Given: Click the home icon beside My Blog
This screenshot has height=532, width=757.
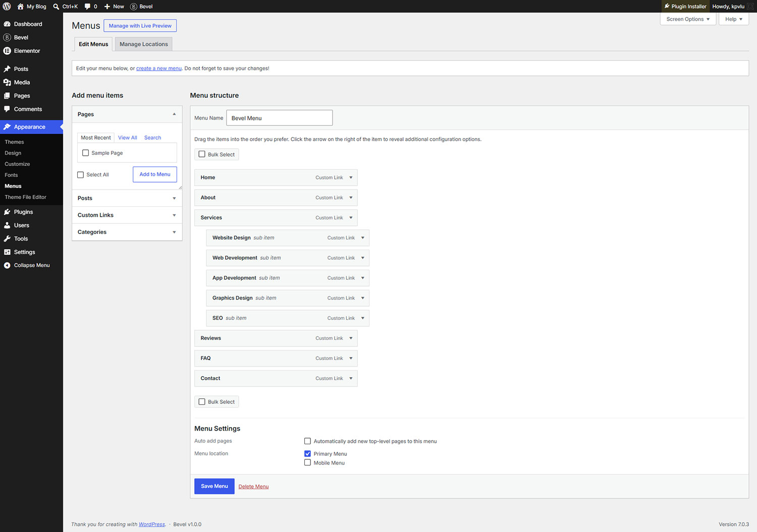Looking at the screenshot, I should 20,7.
